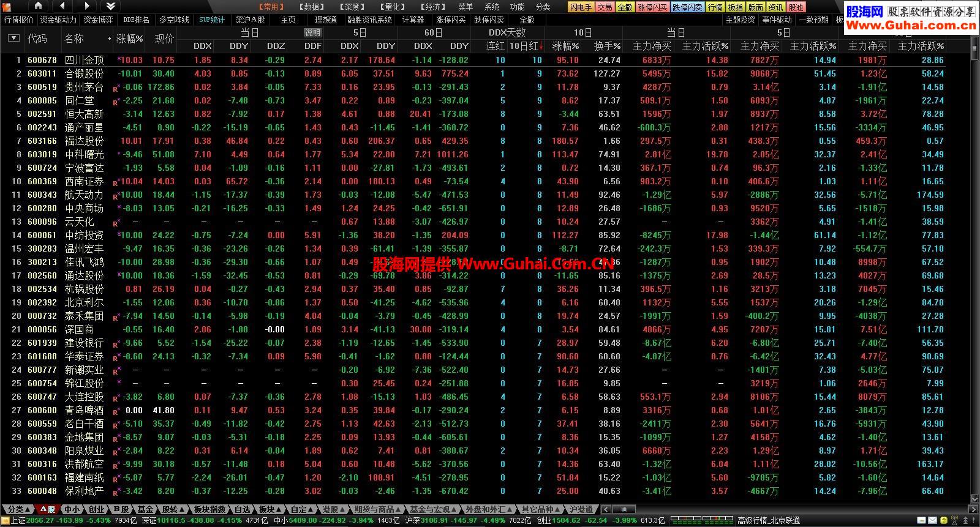The image size is (980, 527).
Task: Open 融胜资讯系统 tab
Action: pyautogui.click(x=369, y=20)
